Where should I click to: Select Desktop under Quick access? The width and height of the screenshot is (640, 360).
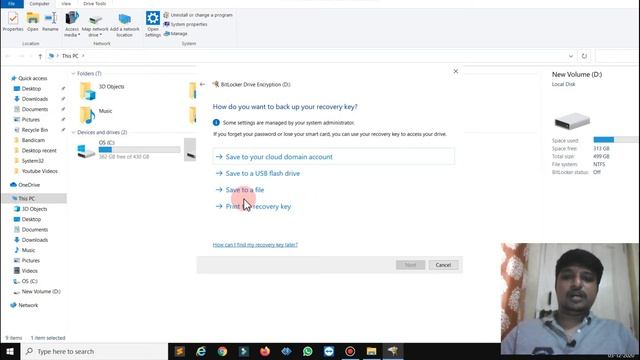click(x=31, y=89)
